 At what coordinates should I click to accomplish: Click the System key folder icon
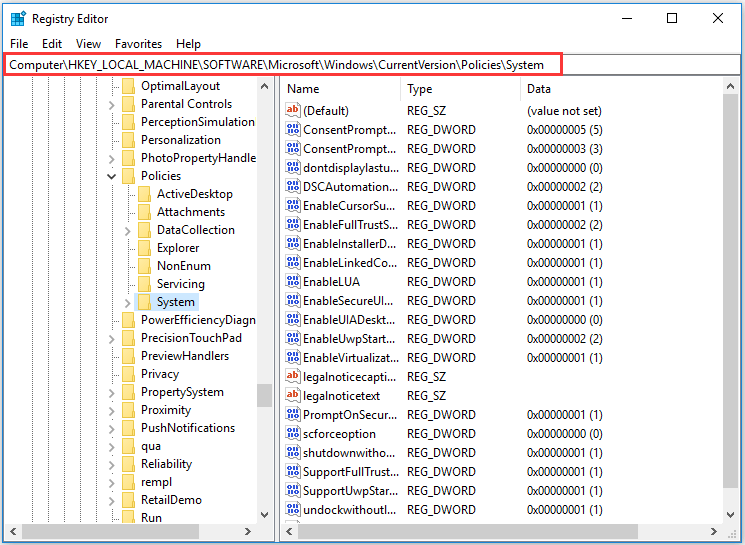tap(144, 302)
